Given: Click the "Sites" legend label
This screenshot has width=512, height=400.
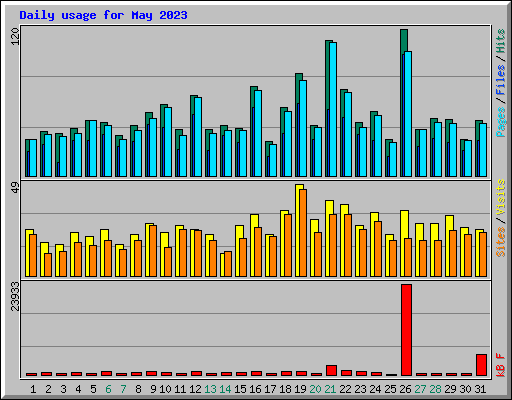Looking at the screenshot, I should coord(500,242).
